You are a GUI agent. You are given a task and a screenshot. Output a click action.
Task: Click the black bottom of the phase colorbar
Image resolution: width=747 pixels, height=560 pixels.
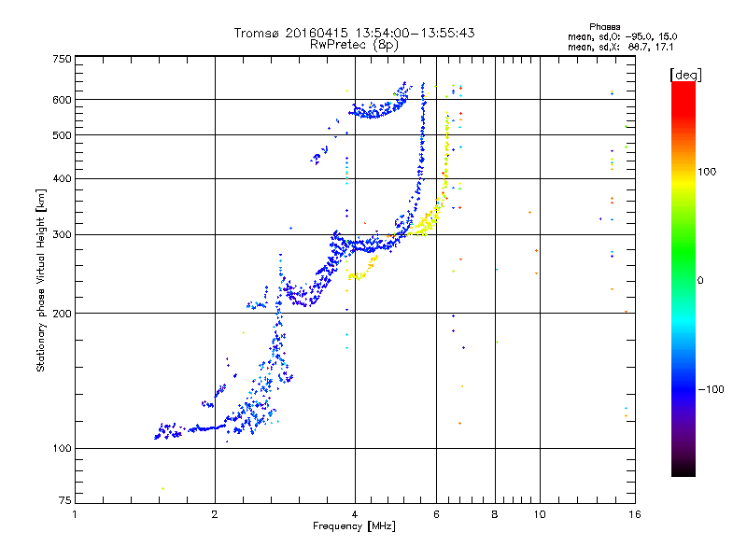pos(684,469)
